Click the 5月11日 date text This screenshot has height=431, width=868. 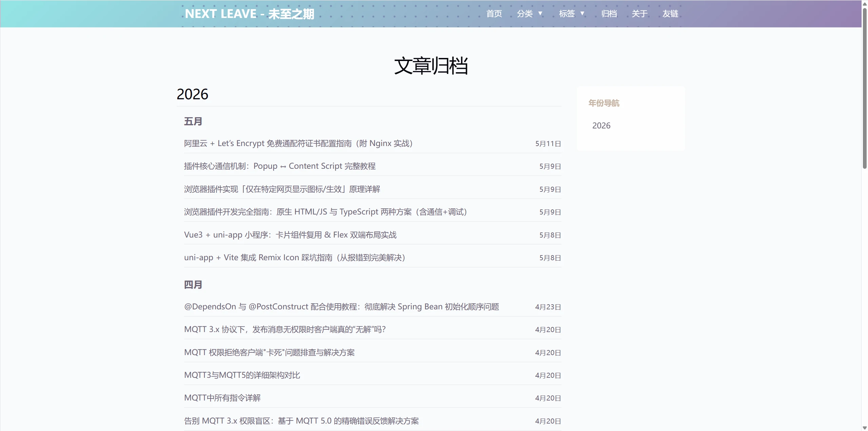[x=548, y=144]
